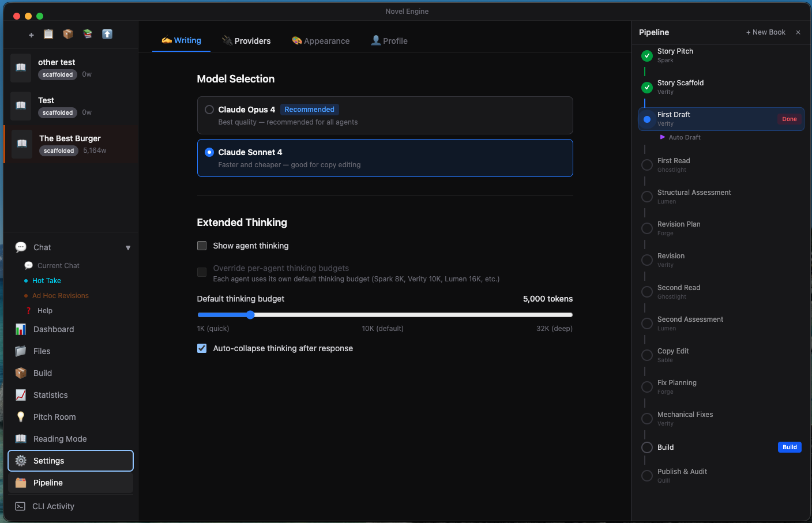Screen dimensions: 812x523
Task: Select the Pitch Room lightbulb icon
Action: [x=20, y=417]
